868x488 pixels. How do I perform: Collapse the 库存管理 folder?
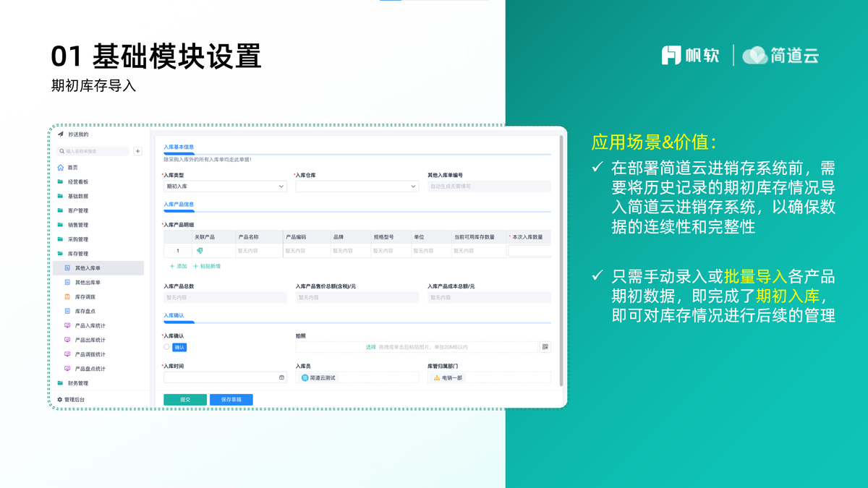pyautogui.click(x=78, y=254)
